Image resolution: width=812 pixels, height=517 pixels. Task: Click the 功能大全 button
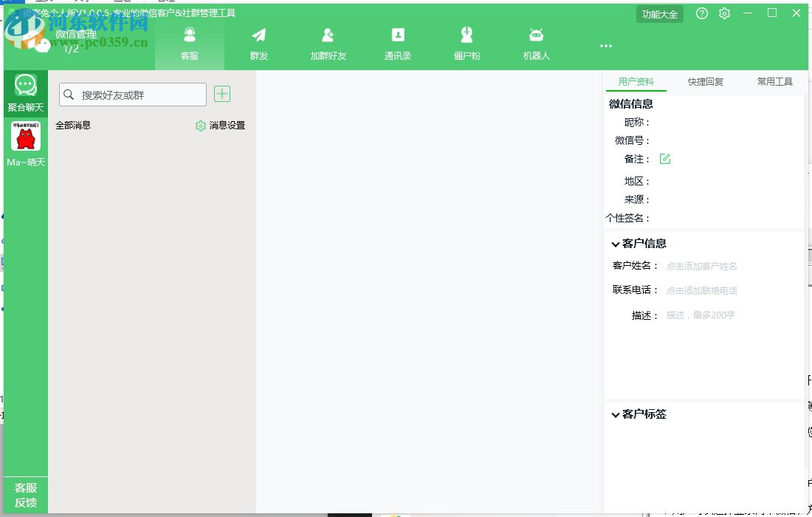(x=659, y=13)
